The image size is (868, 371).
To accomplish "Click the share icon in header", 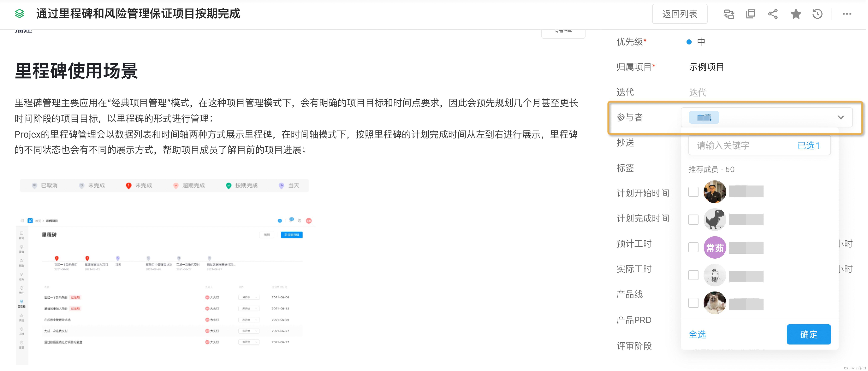I will [x=773, y=14].
